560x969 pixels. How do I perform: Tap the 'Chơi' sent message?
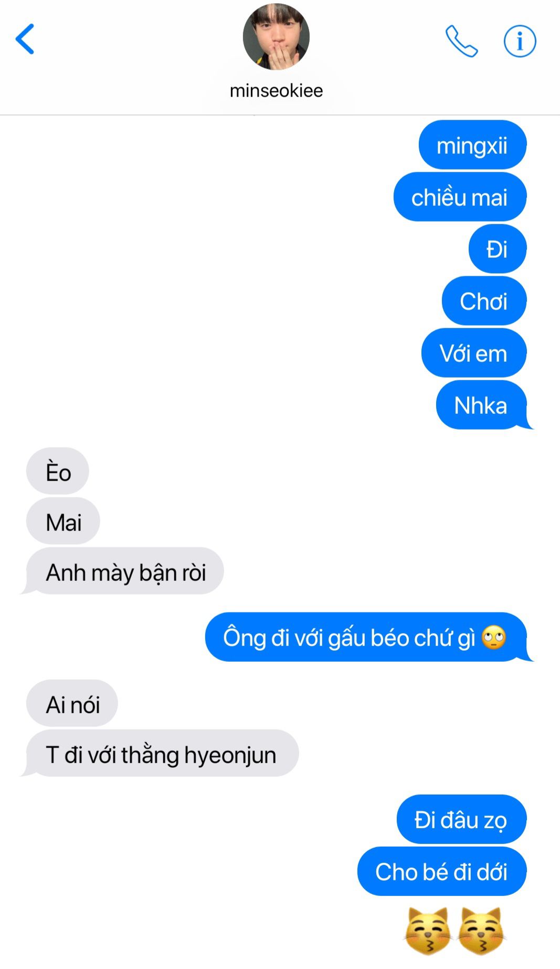click(484, 301)
